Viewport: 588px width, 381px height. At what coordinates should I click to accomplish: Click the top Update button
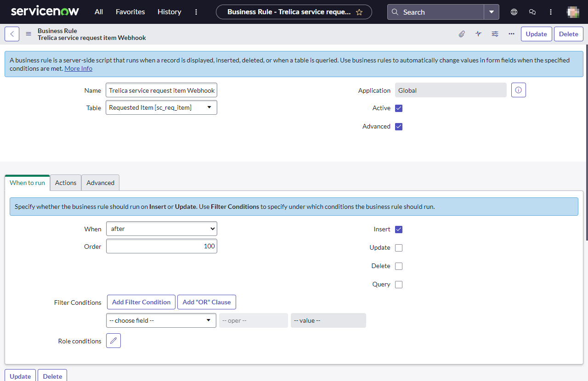537,34
